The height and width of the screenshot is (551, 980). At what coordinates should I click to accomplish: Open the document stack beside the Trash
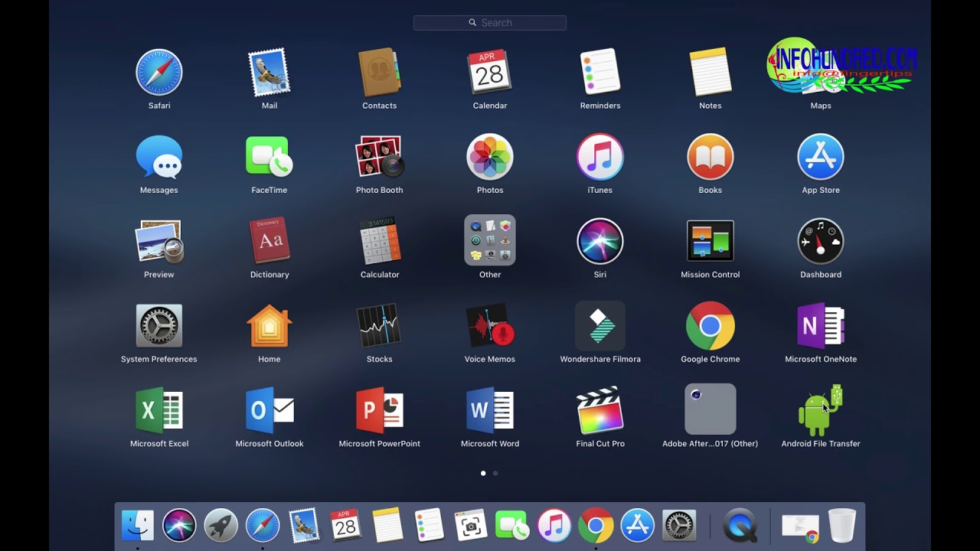pos(800,527)
